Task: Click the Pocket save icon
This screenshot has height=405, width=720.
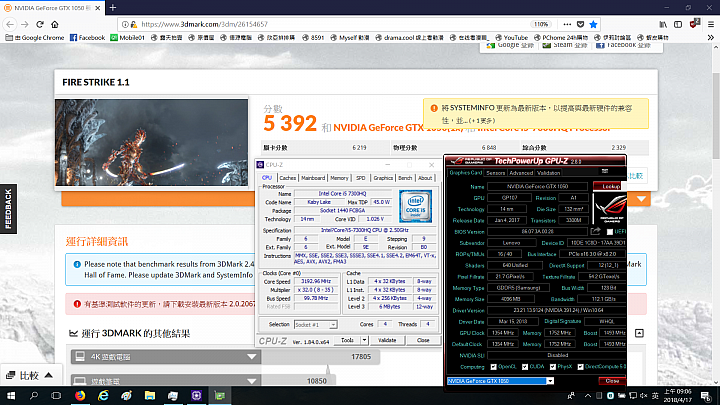Action: (x=580, y=24)
